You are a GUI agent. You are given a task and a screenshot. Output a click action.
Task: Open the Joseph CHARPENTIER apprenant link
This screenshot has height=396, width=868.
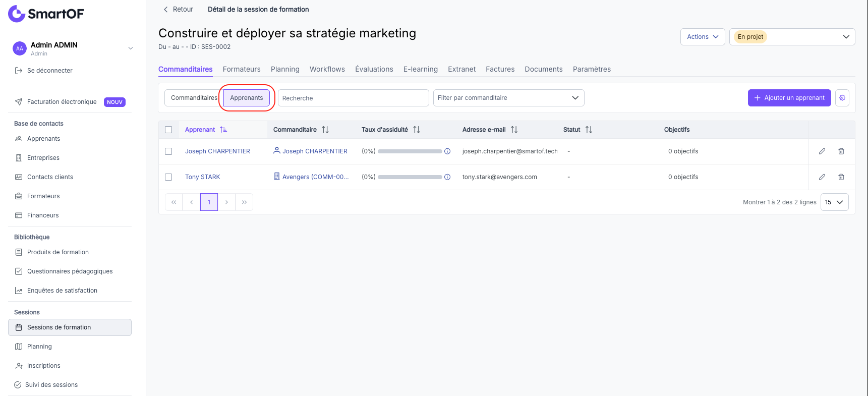pyautogui.click(x=217, y=151)
